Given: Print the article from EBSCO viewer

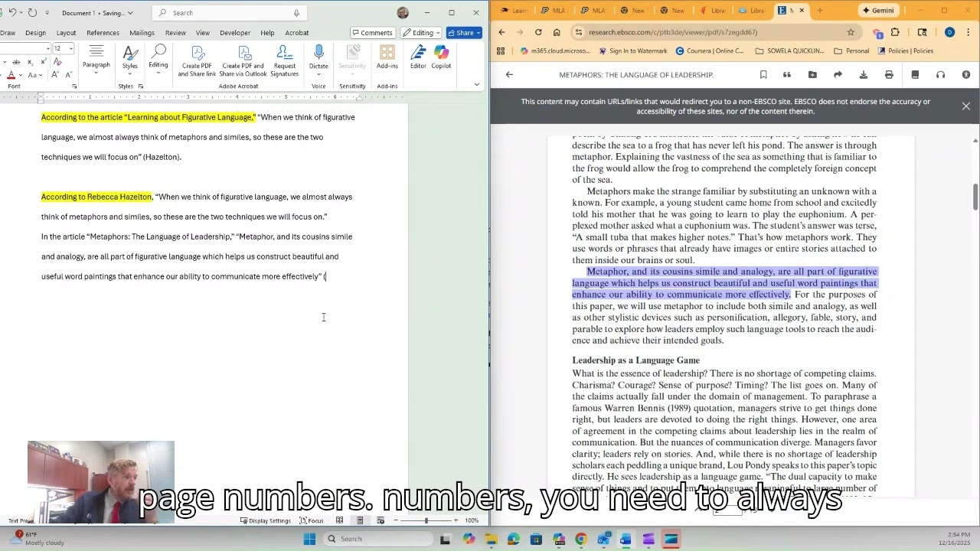Looking at the screenshot, I should pyautogui.click(x=889, y=75).
